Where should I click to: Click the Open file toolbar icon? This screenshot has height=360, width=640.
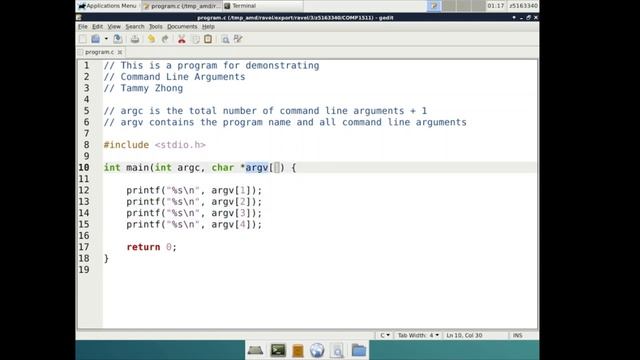96,39
